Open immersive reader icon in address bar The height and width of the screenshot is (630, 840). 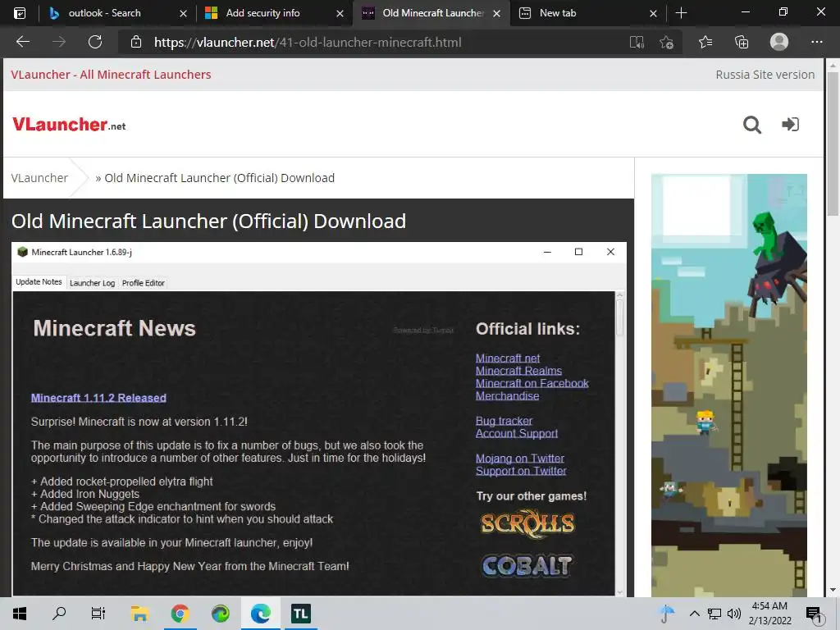click(637, 43)
